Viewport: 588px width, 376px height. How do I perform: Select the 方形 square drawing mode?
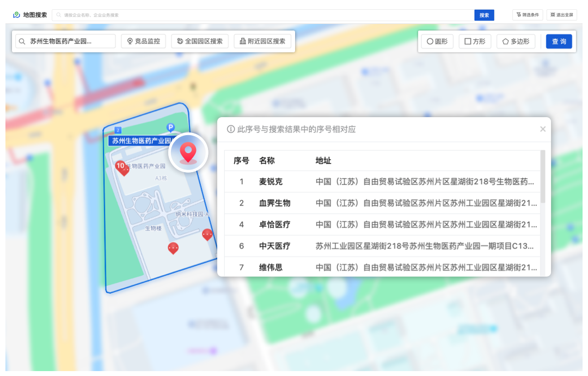point(474,41)
